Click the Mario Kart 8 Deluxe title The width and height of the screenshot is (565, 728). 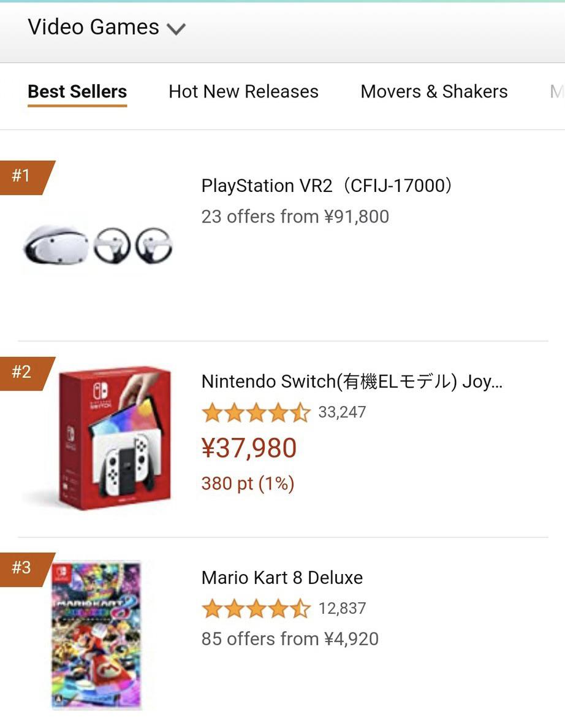pos(282,578)
